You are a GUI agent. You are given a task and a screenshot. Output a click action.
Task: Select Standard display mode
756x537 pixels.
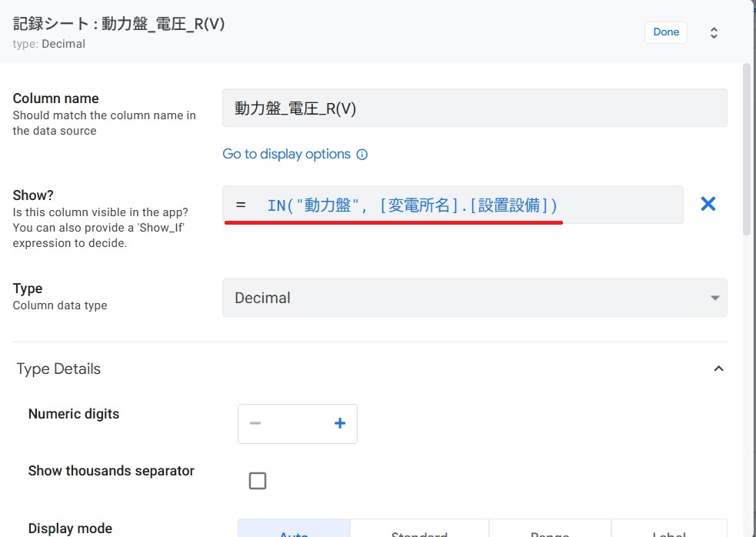[419, 531]
